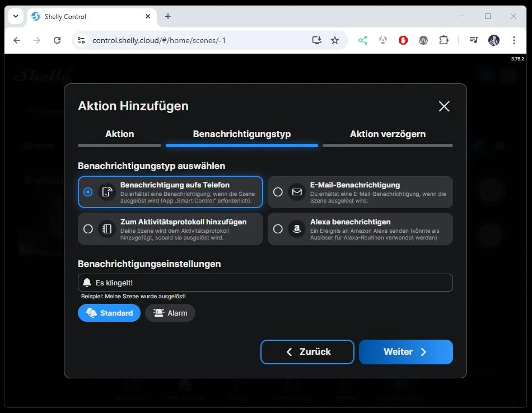Click the Benachrichtigungstyp step tab
Screen dimensions: 532x413
click(241, 134)
